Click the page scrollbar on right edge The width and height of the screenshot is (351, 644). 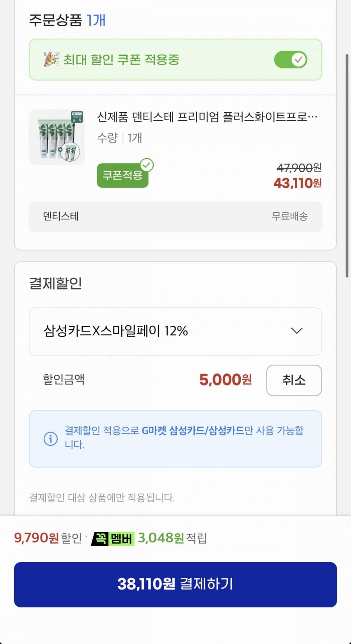tap(347, 166)
